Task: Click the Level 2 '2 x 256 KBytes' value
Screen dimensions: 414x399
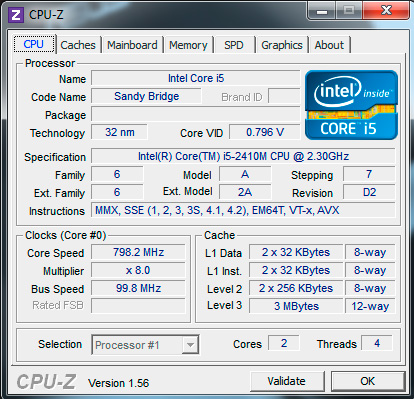Action: click(296, 288)
